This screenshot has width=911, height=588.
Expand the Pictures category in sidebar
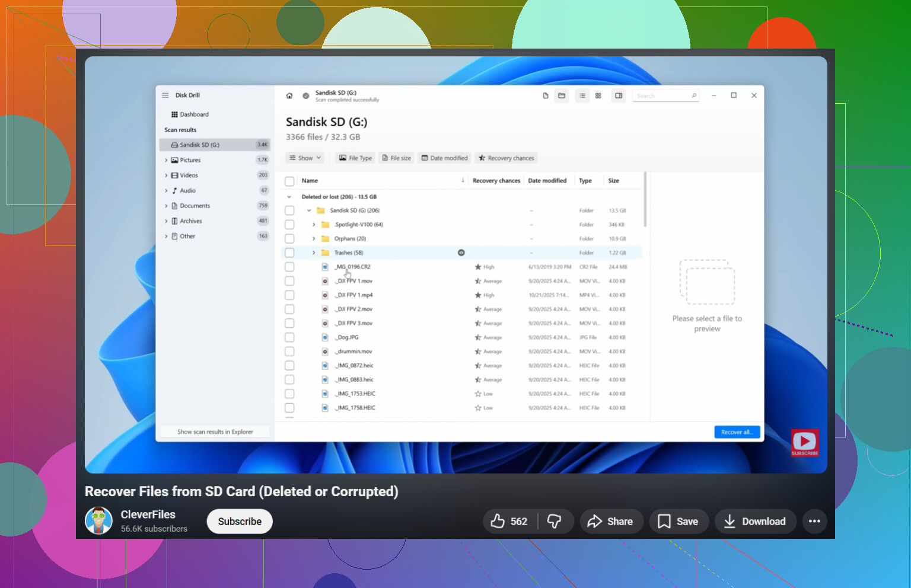tap(166, 160)
